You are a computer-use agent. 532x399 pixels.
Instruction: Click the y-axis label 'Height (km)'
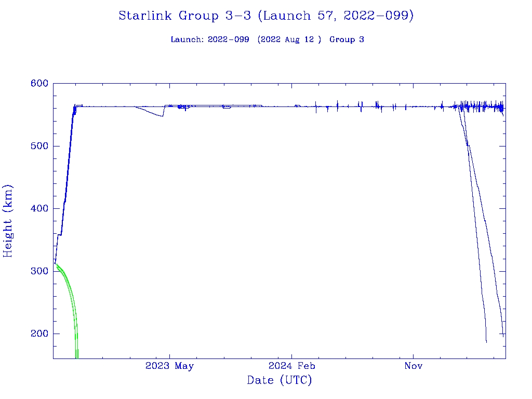point(8,221)
